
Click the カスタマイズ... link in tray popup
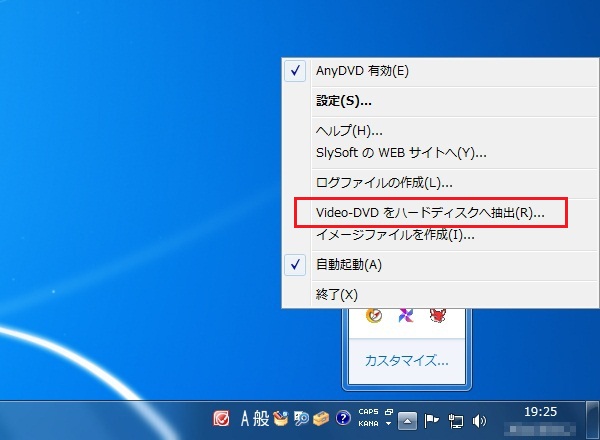click(406, 360)
